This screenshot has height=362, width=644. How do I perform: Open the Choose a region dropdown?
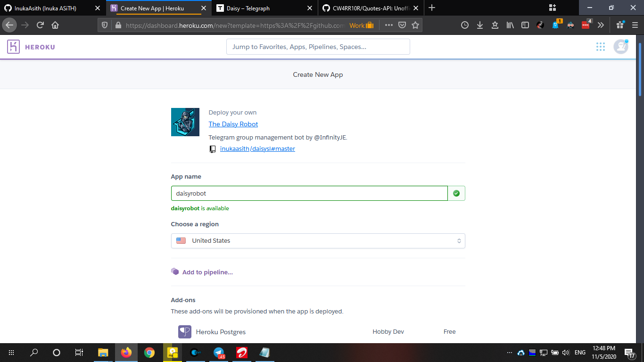(x=318, y=241)
